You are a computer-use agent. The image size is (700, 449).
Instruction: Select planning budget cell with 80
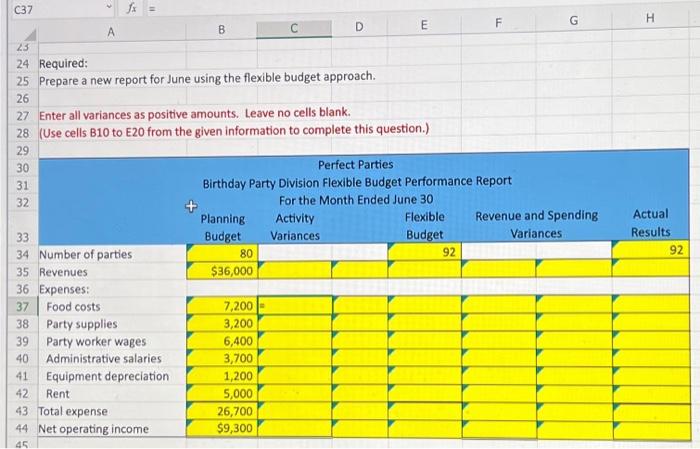coord(222,254)
